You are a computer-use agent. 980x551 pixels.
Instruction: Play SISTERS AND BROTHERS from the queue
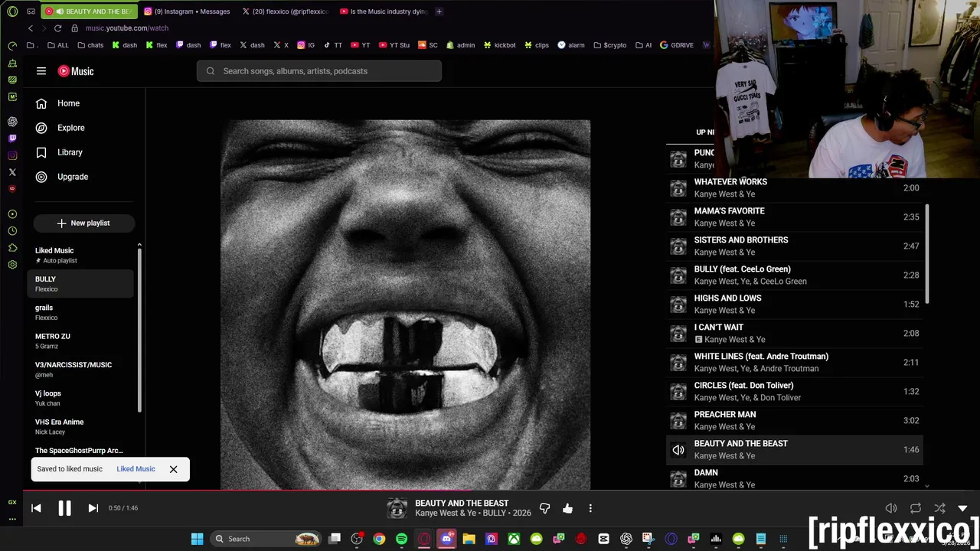click(794, 246)
